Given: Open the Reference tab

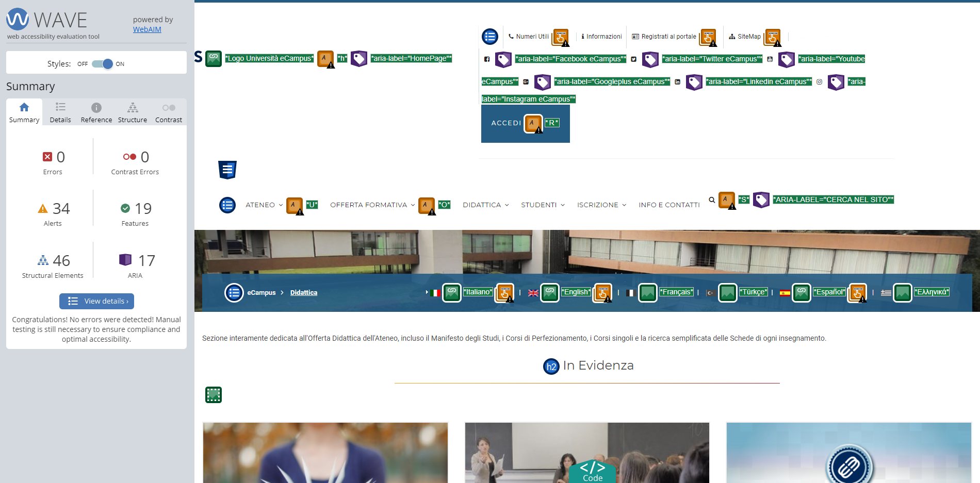Looking at the screenshot, I should click(96, 113).
